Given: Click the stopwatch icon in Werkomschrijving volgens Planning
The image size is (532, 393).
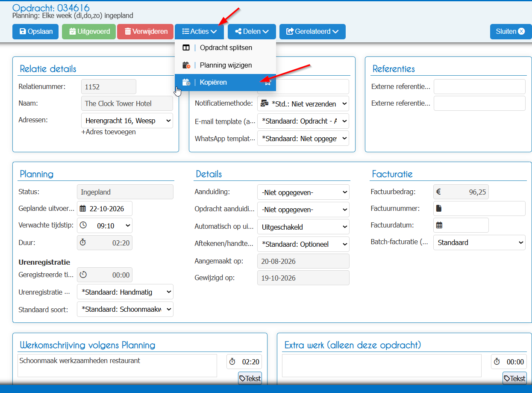Looking at the screenshot, I should pyautogui.click(x=232, y=362).
